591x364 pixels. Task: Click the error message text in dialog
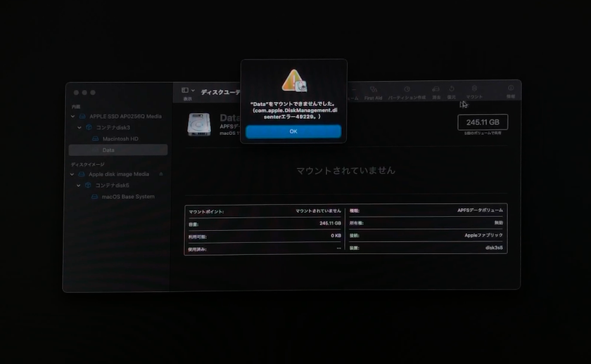[293, 110]
